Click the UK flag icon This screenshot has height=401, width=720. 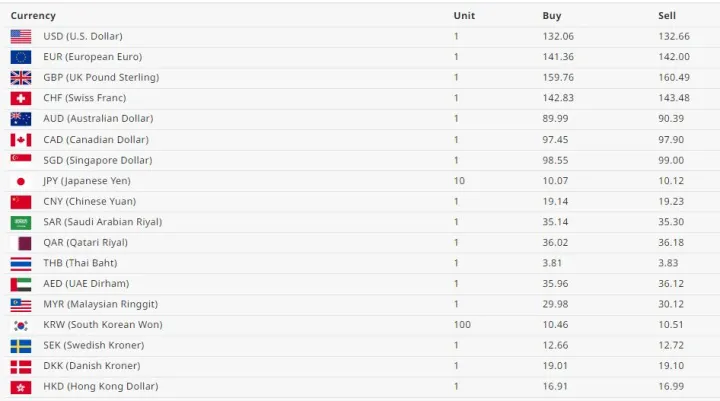[x=21, y=77]
